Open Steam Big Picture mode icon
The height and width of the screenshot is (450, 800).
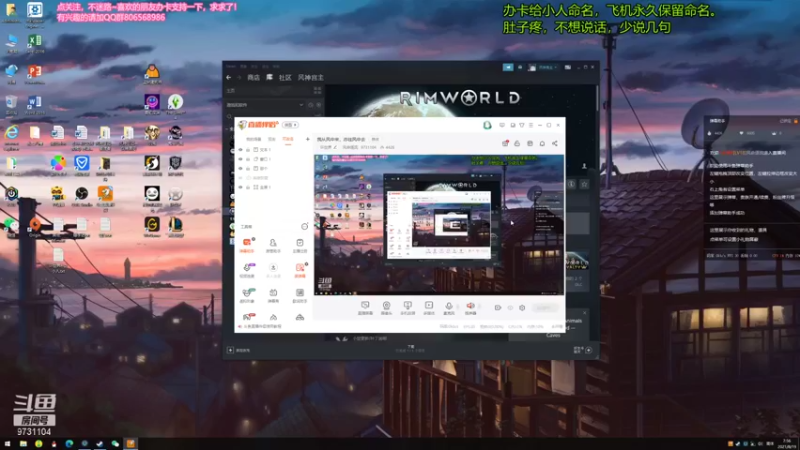pos(567,67)
